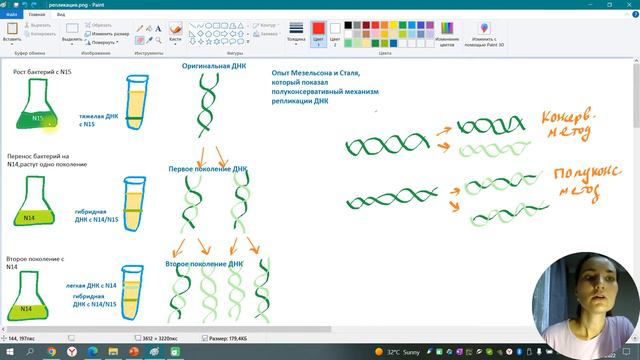Open Edit colors (Изменение цветов)
Image resolution: width=640 pixels, height=360 pixels.
(x=447, y=34)
